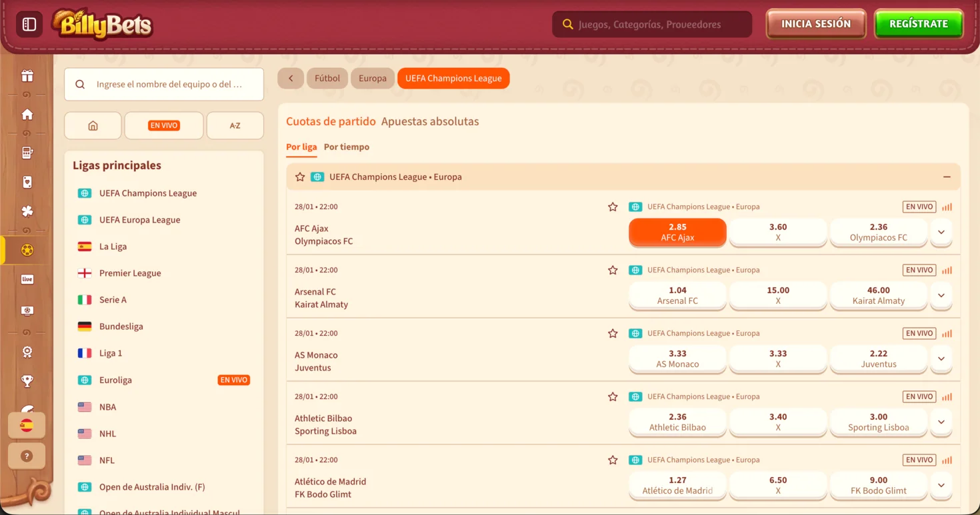The height and width of the screenshot is (515, 980).
Task: Click the sports home icon button
Action: [93, 125]
